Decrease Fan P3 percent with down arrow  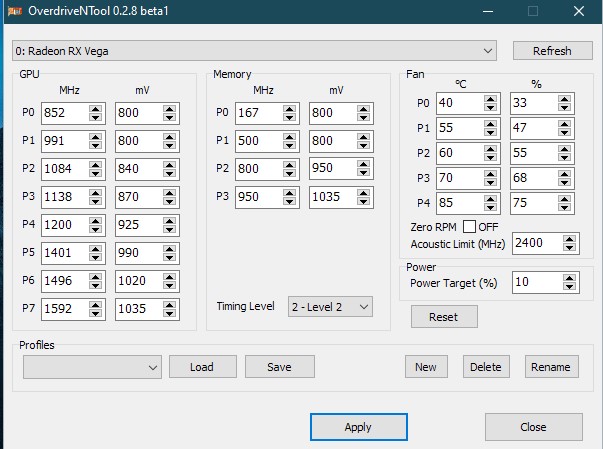(565, 183)
